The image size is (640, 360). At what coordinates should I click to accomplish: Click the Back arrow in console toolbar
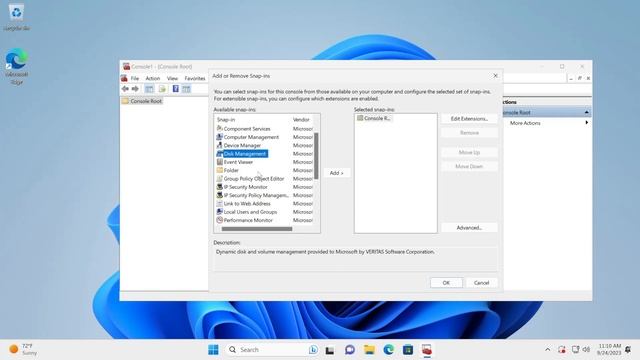tap(125, 89)
